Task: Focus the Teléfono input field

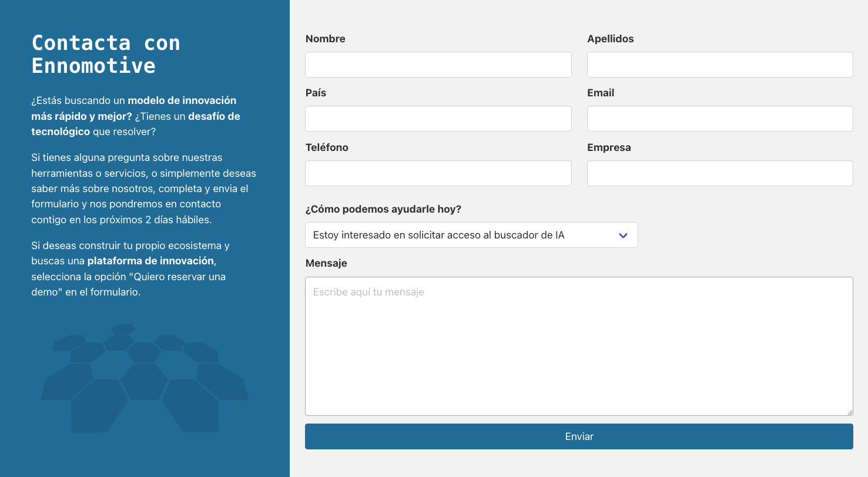Action: pos(438,173)
